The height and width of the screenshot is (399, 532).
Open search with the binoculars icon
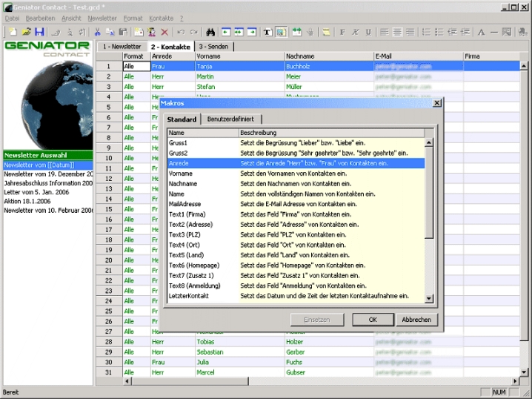tap(210, 33)
